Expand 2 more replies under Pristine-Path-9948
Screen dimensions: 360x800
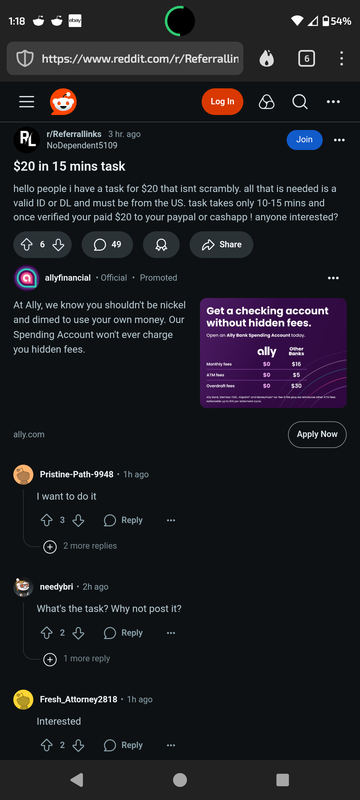click(x=81, y=546)
